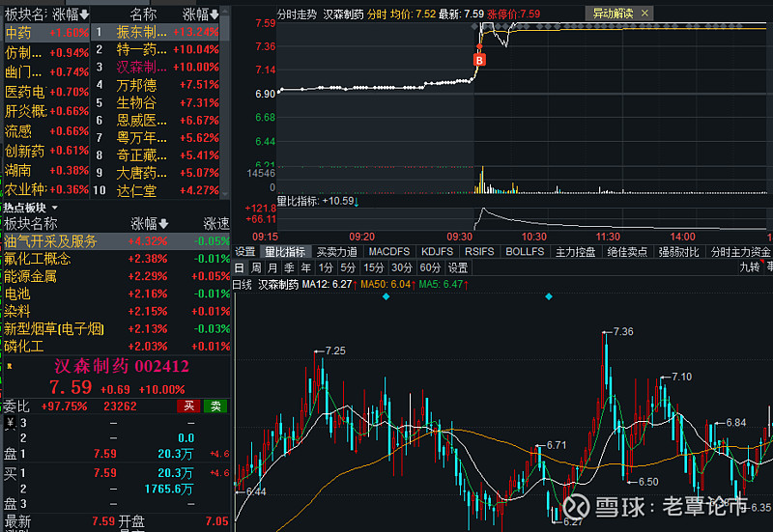Switch to the RSIFS indicator tab

[x=479, y=252]
